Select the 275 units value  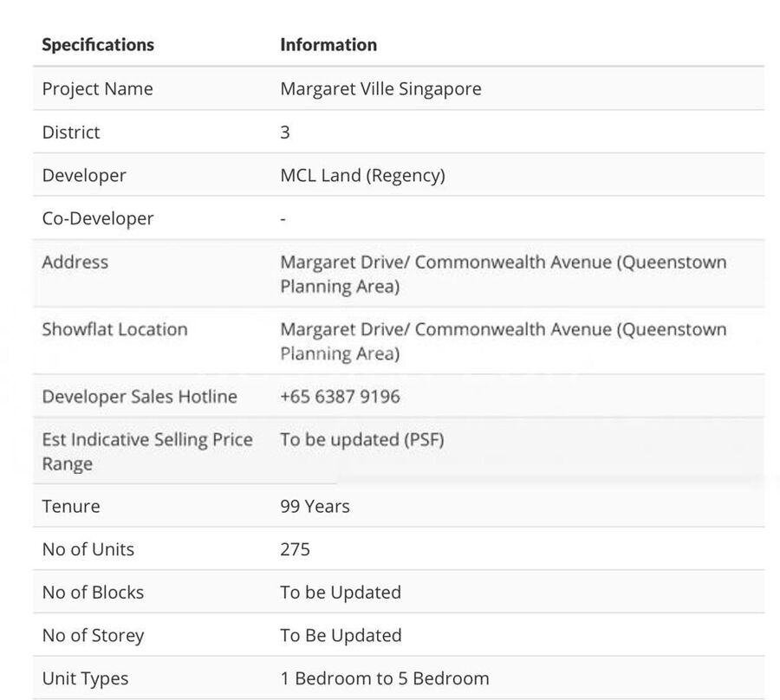(295, 550)
